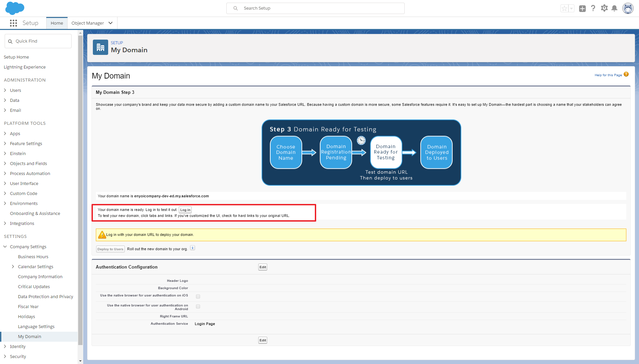Click top Edit button for Authentication Configuration
The width and height of the screenshot is (639, 364).
pos(263,267)
